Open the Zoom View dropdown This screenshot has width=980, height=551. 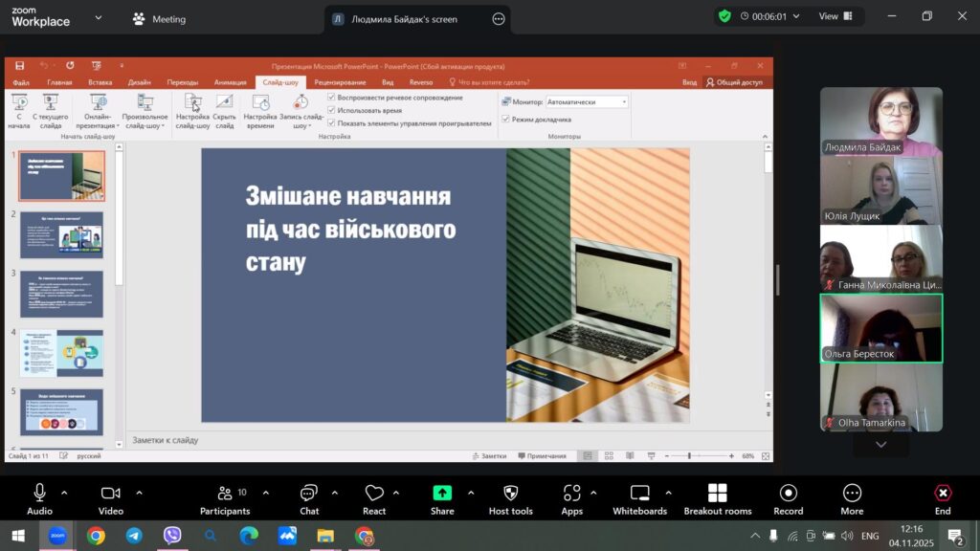pos(835,16)
